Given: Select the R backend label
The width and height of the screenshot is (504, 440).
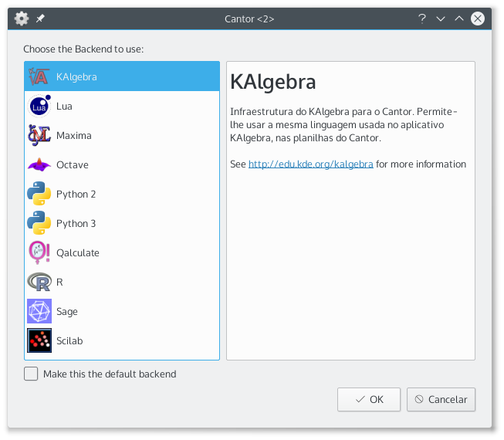Looking at the screenshot, I should (x=59, y=283).
